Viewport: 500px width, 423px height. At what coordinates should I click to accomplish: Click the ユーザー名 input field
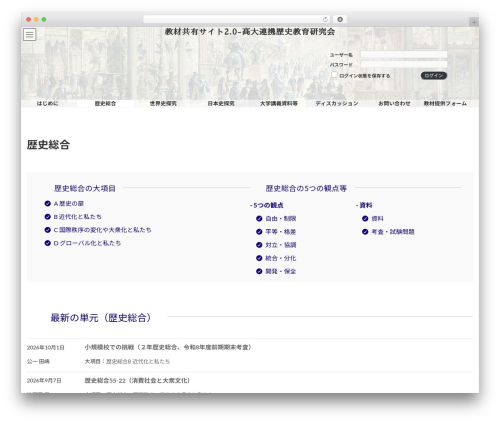404,54
